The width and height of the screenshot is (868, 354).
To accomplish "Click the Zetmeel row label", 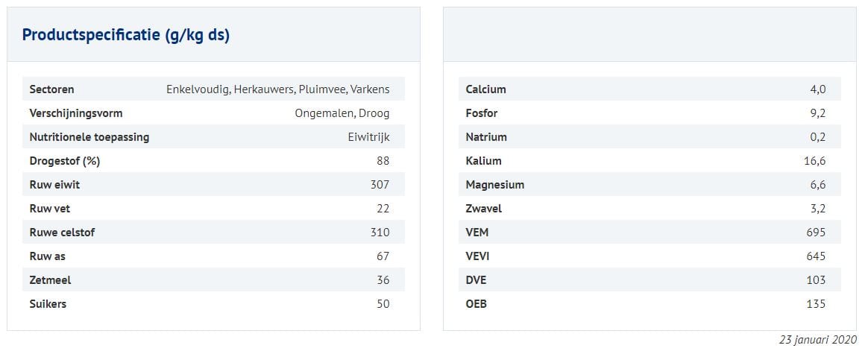I will (x=50, y=280).
